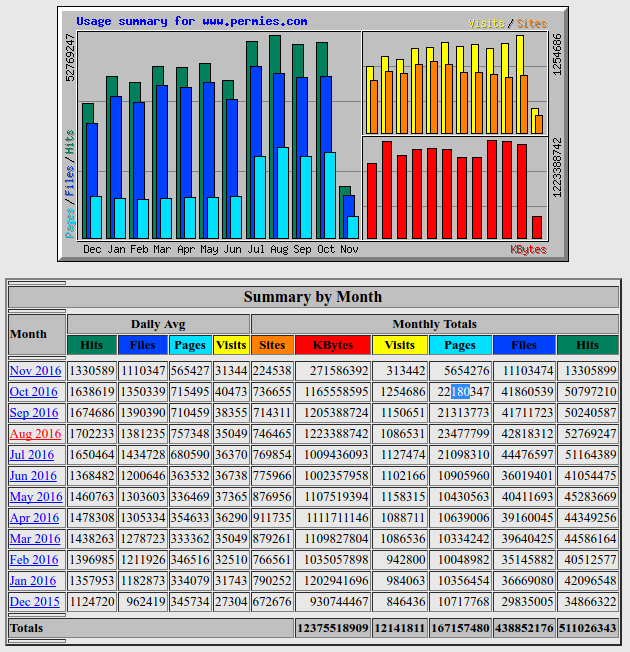Open the Jun 2016 monthly report

tap(34, 476)
